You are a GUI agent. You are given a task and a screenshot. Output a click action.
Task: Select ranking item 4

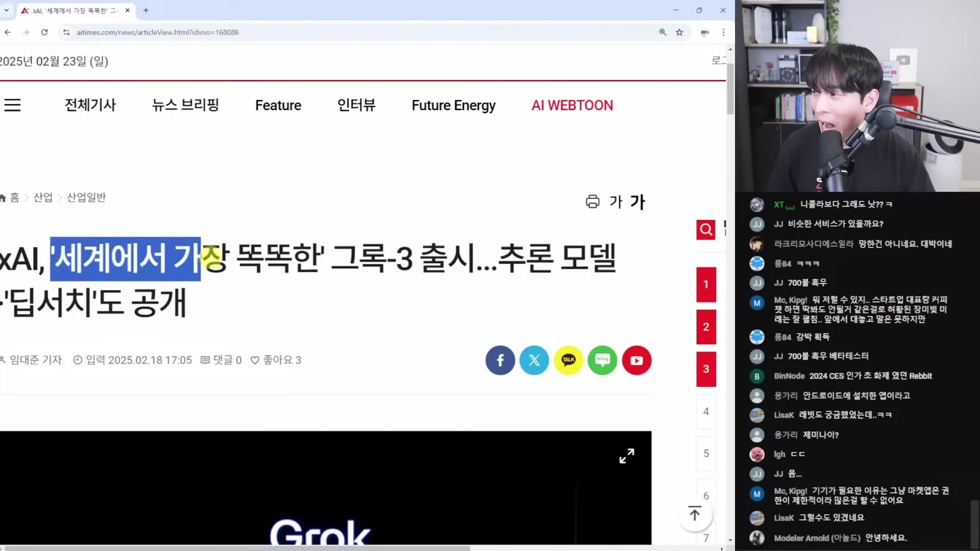[706, 411]
